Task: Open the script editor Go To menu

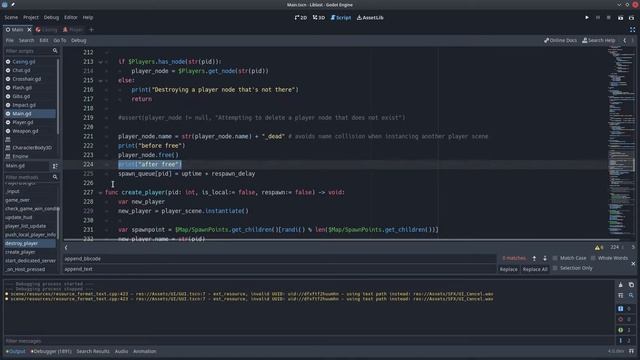Action: 60,40
